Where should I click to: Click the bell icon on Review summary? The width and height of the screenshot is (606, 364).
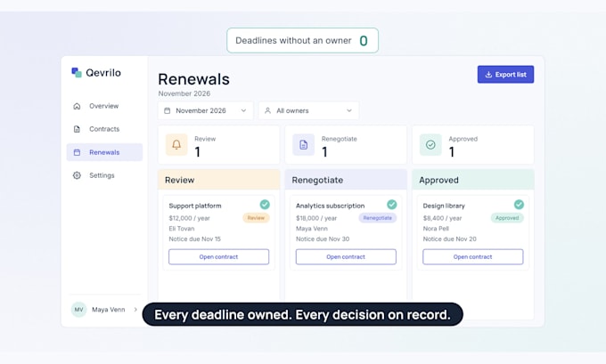pyautogui.click(x=176, y=145)
